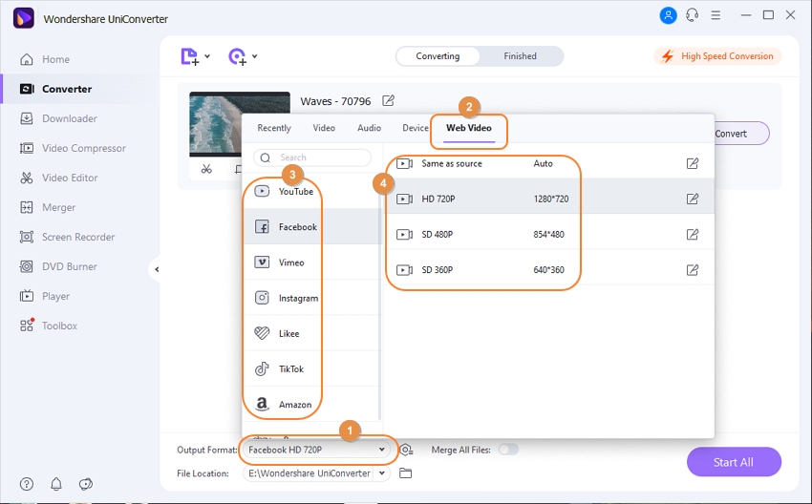Open the Device format tab

[416, 128]
